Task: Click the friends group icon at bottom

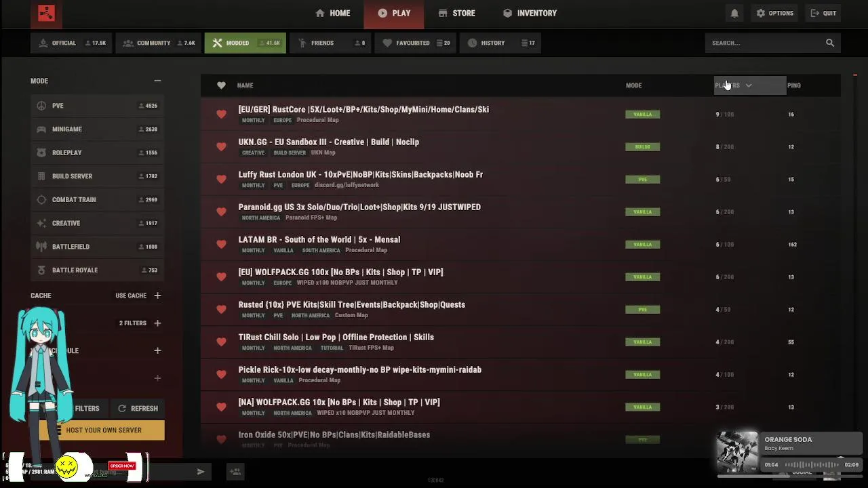Action: tap(235, 472)
